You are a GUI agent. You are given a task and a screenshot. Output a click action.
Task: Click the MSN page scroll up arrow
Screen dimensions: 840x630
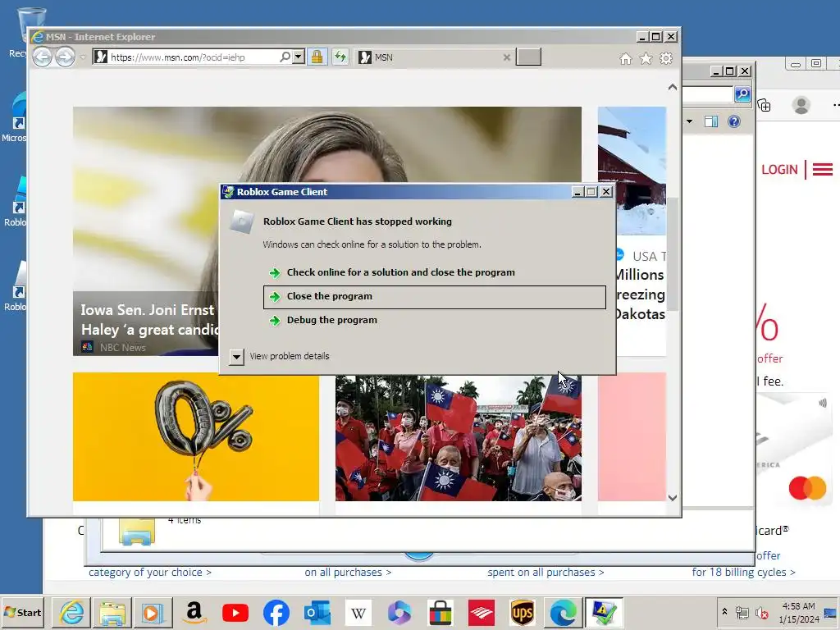(x=673, y=87)
